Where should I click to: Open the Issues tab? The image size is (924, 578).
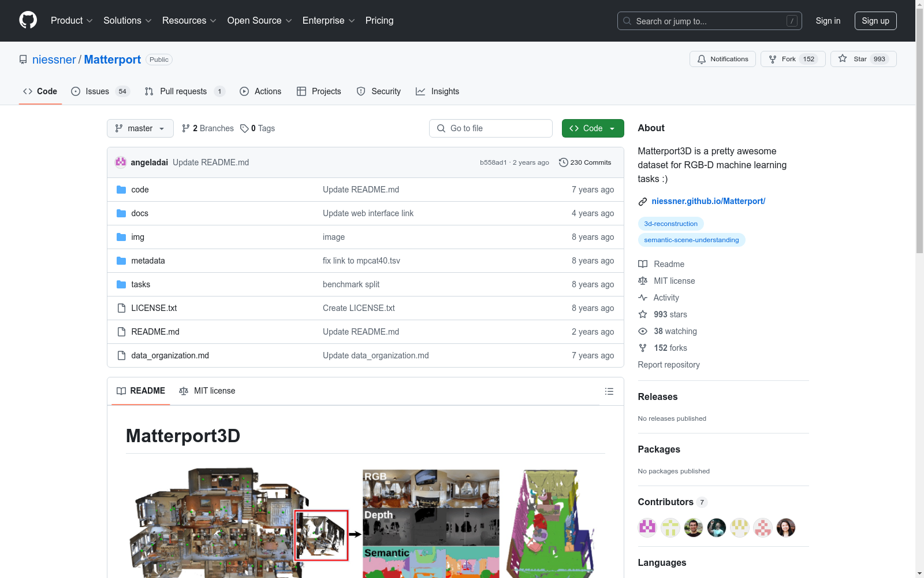pos(100,91)
